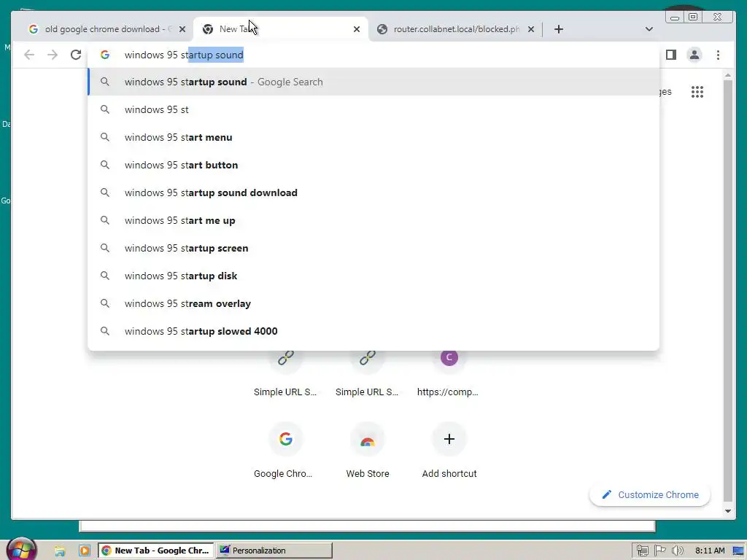Select 'windows 95 startup disk' suggestion

click(374, 276)
